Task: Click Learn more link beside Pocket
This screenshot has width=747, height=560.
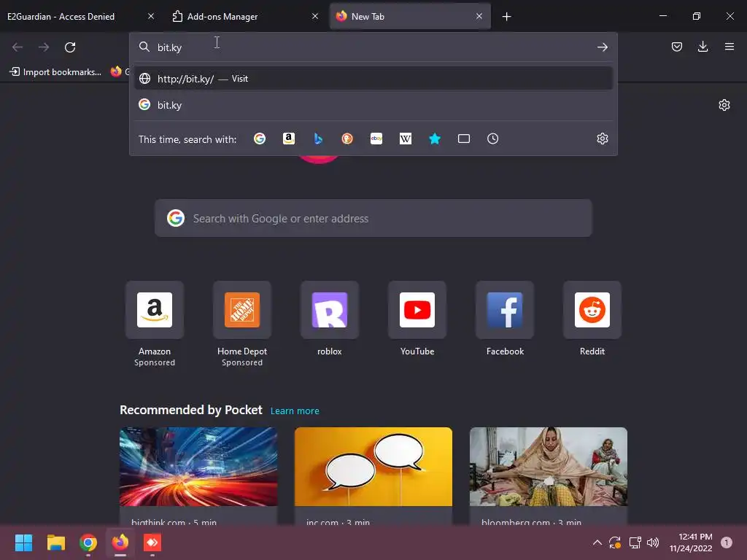Action: tap(295, 411)
